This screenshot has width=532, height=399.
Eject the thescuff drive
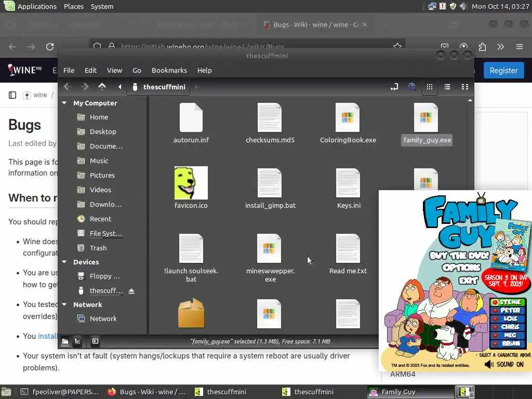(131, 291)
